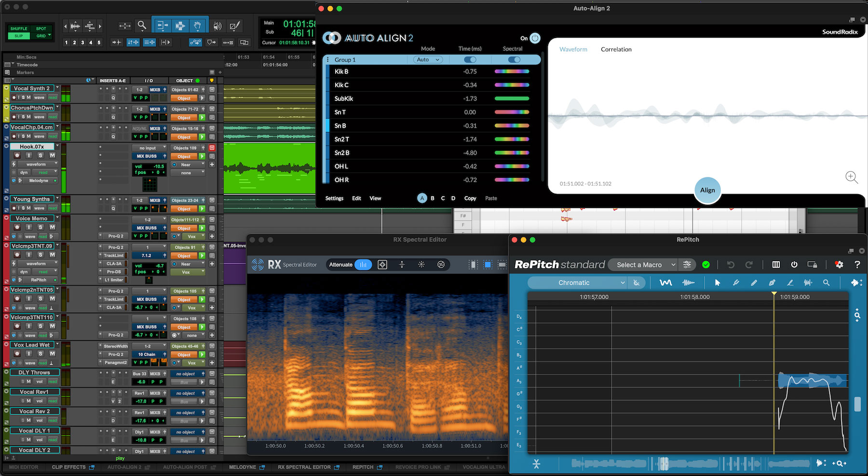Click the RePitch green checkmark icon
Screen dimensions: 868x476
click(x=706, y=264)
